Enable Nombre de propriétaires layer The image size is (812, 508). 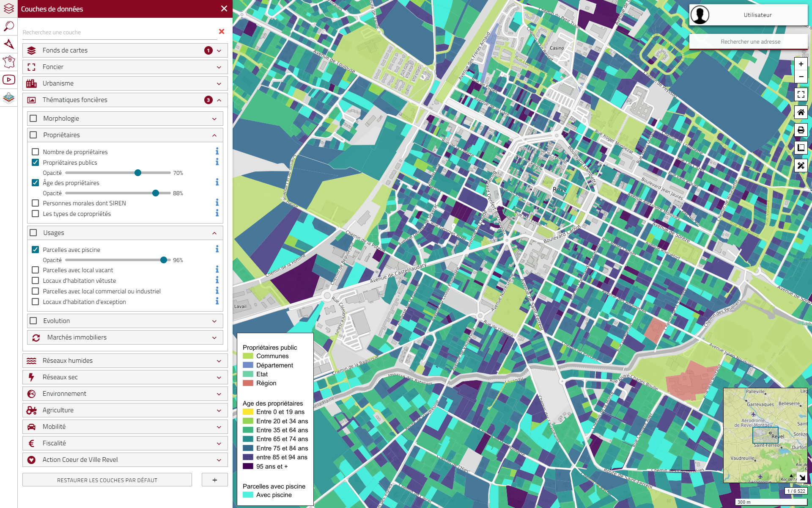click(36, 152)
